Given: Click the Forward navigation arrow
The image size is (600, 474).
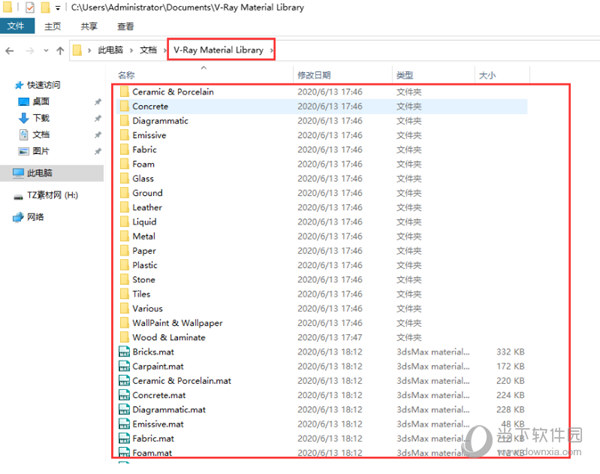Looking at the screenshot, I should coord(30,50).
